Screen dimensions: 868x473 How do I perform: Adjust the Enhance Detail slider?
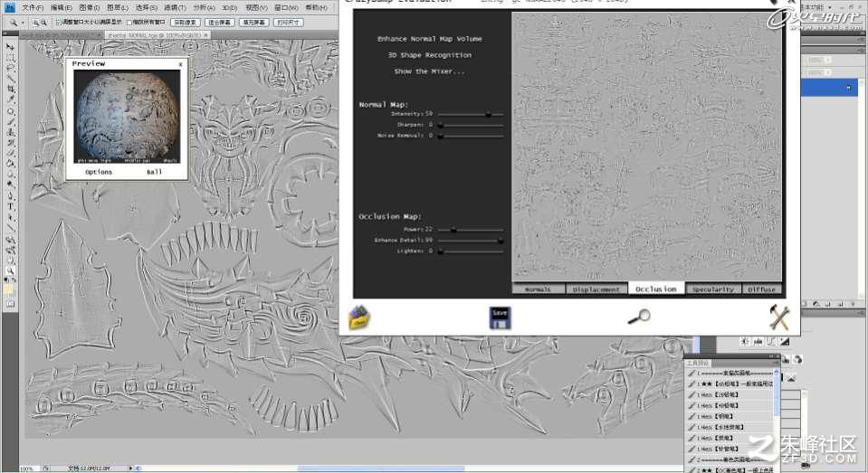(x=471, y=241)
